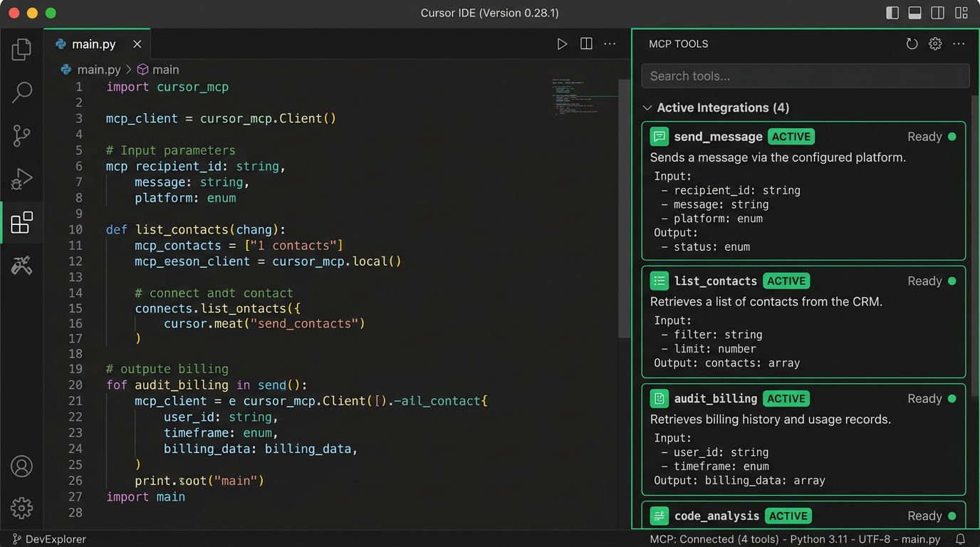Image resolution: width=980 pixels, height=547 pixels.
Task: Click the send_message tool icon
Action: [660, 137]
